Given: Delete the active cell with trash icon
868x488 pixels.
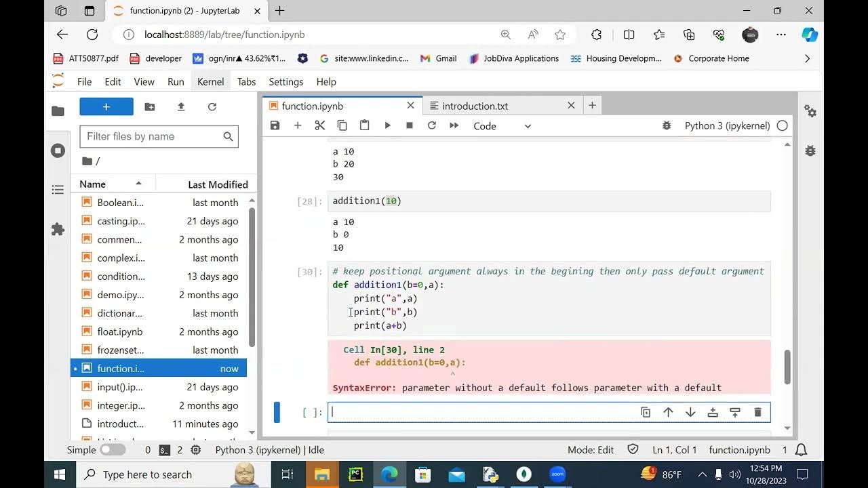Looking at the screenshot, I should coord(757,412).
